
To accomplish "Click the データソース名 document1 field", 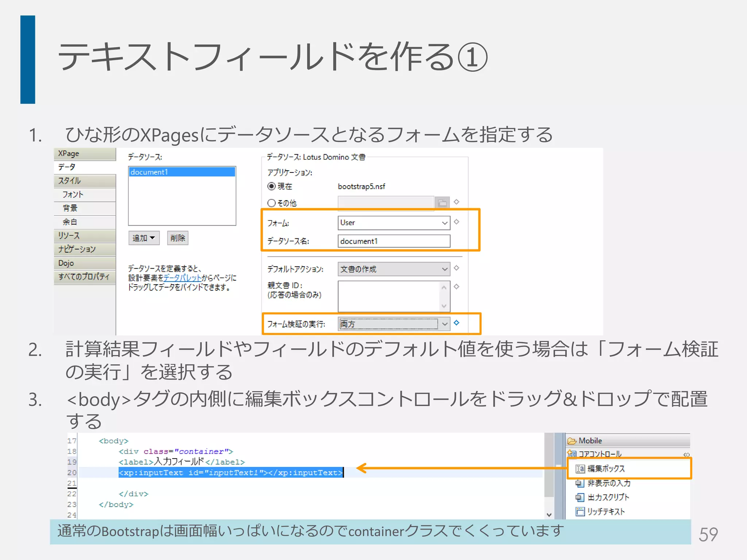I will click(394, 241).
